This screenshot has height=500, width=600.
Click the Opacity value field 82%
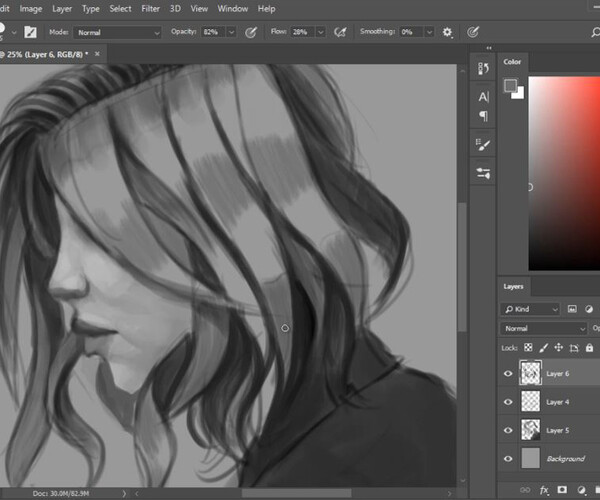pos(213,33)
